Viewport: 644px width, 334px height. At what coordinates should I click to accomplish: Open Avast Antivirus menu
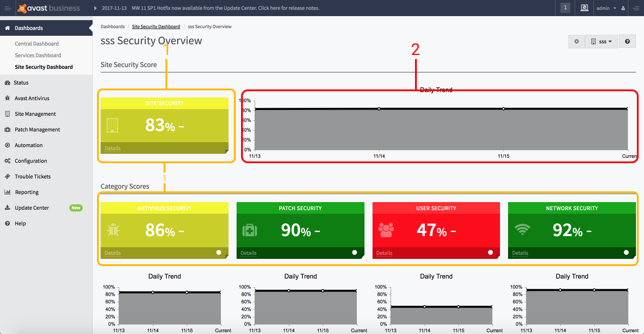click(46, 98)
